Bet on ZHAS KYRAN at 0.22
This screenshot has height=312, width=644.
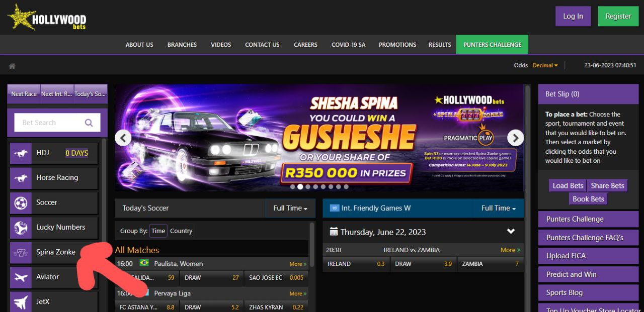click(x=276, y=307)
